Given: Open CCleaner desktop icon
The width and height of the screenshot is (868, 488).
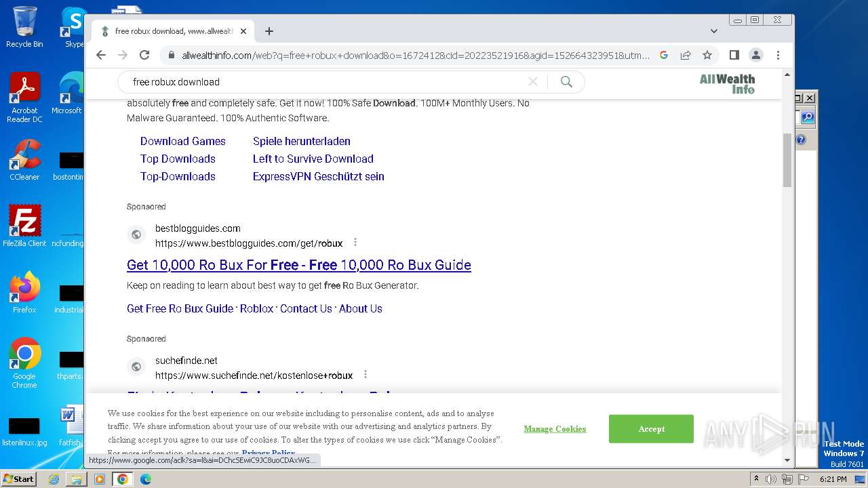Looking at the screenshot, I should click(24, 160).
